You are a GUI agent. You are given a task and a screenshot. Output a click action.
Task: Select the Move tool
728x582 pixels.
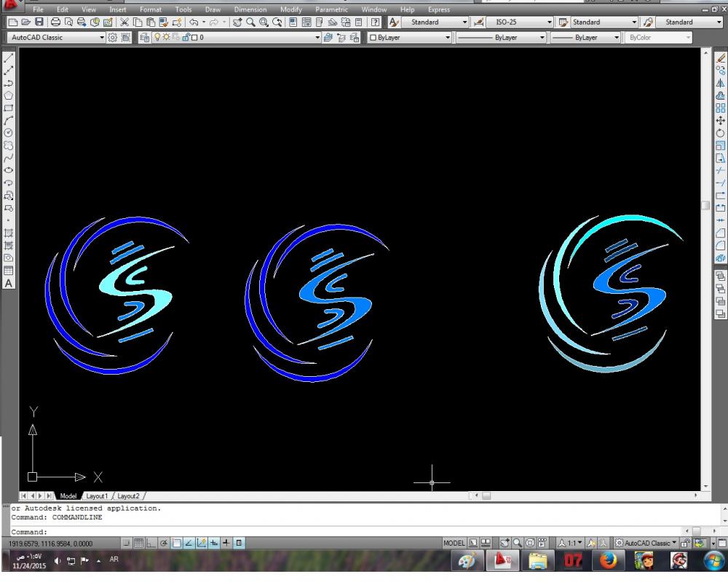(720, 121)
